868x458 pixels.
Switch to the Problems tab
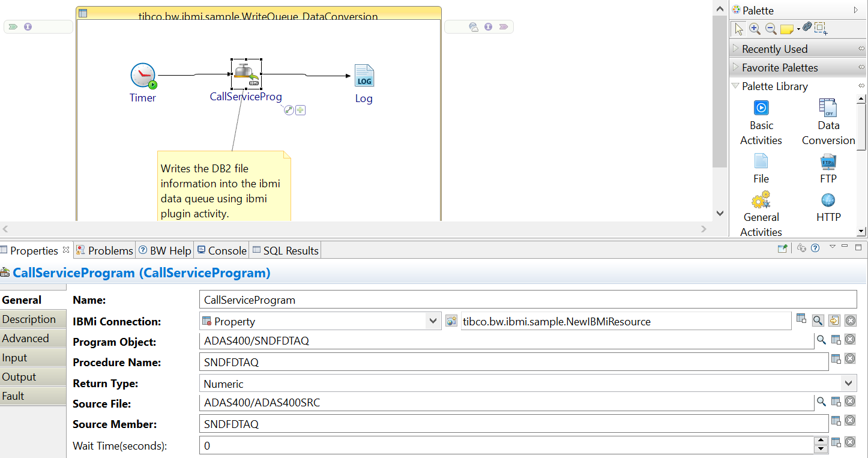pos(104,251)
